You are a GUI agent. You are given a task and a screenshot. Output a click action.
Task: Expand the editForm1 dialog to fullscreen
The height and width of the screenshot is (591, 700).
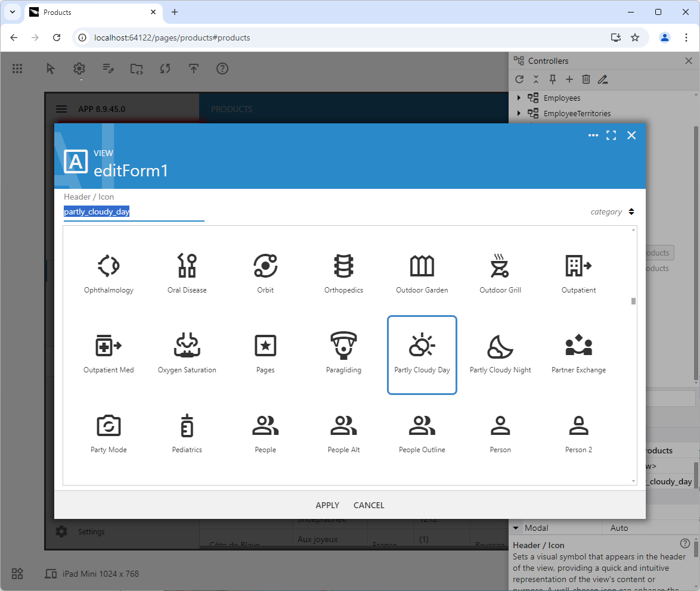pos(611,135)
